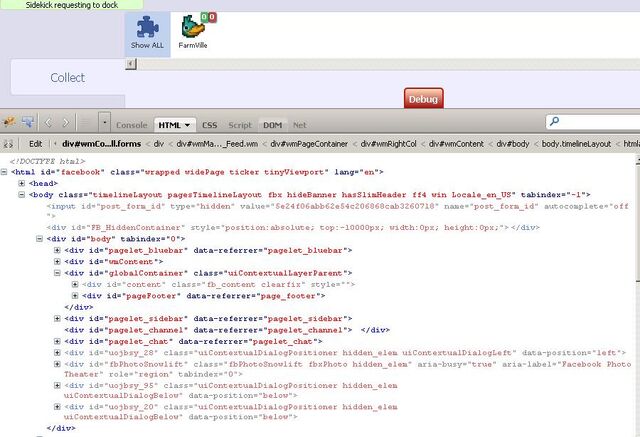Expand the uojbsy_28 div node
This screenshot has height=437, width=640.
pos(57,353)
